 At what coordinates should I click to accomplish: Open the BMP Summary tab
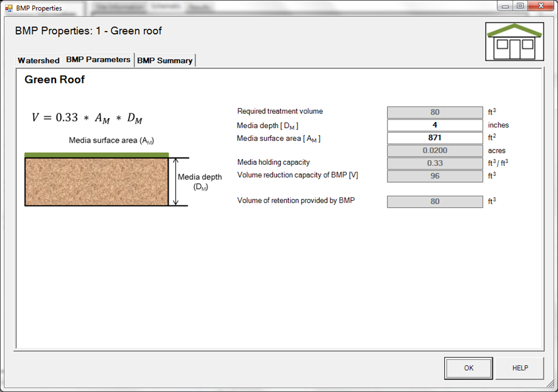click(x=165, y=61)
